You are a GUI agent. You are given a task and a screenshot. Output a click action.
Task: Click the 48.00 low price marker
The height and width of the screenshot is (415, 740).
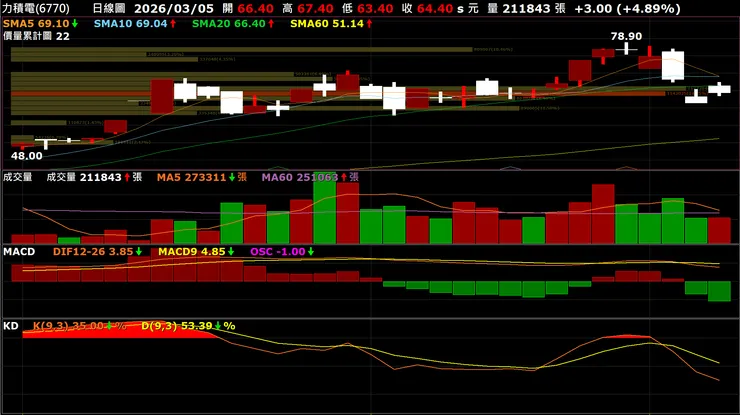[27, 156]
